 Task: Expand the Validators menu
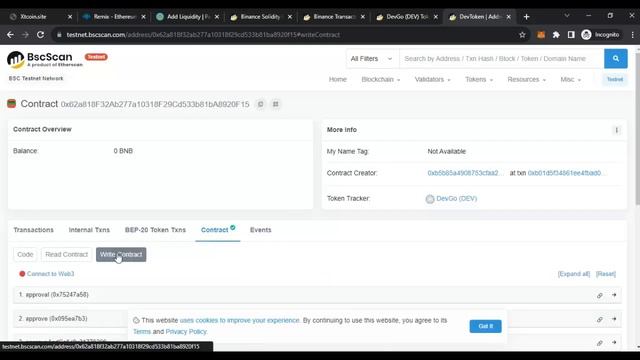click(x=432, y=80)
